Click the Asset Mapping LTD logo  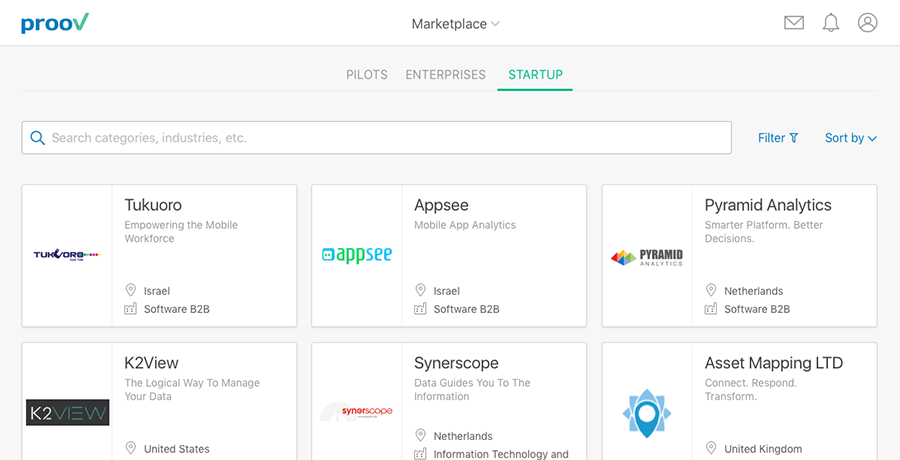click(647, 413)
